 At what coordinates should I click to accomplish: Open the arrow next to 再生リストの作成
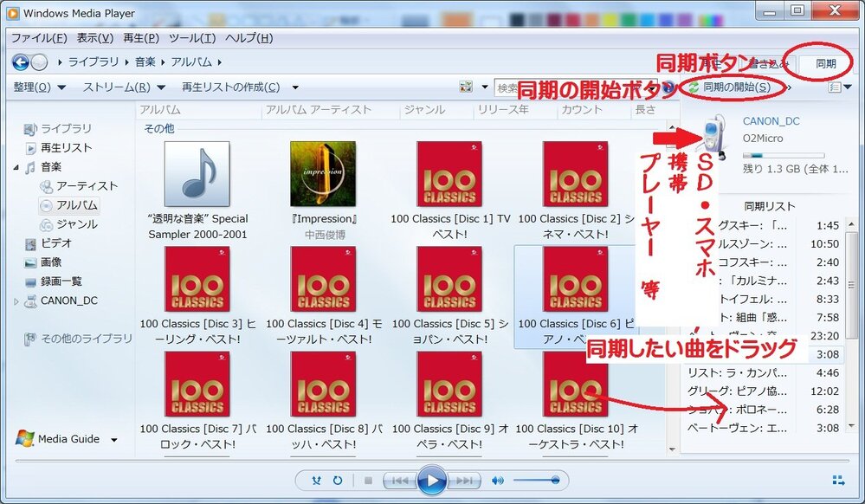coord(295,87)
